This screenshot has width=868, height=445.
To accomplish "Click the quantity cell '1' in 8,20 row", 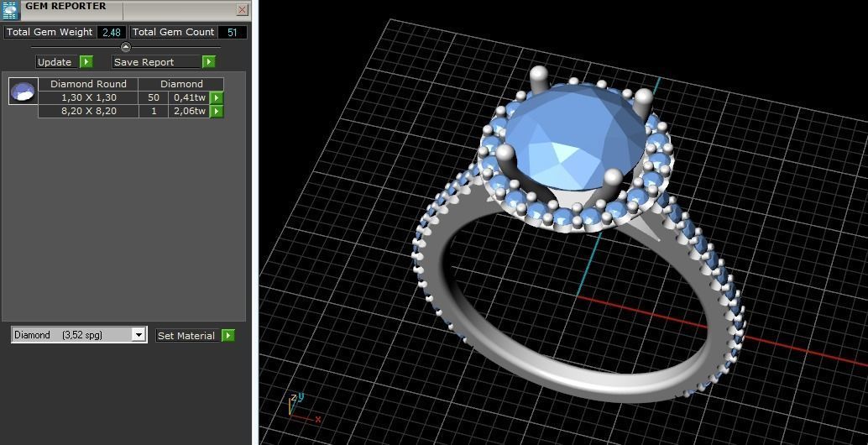I will tap(154, 111).
